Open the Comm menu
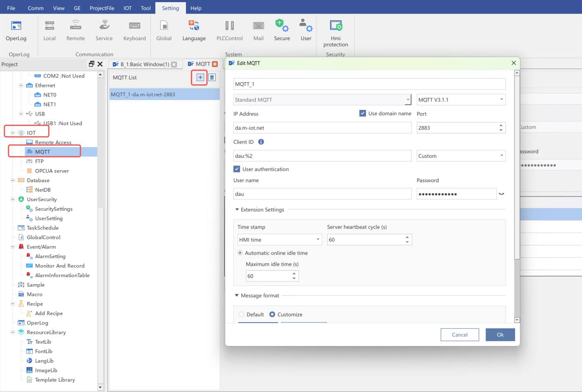 tap(36, 8)
